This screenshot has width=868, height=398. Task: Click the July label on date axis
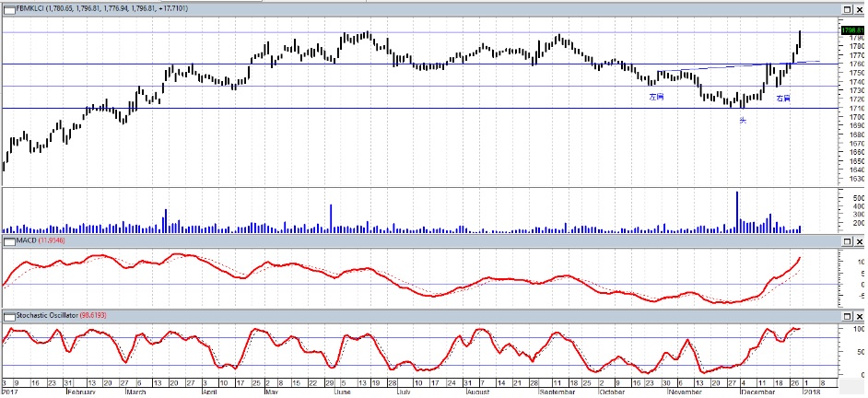click(405, 392)
